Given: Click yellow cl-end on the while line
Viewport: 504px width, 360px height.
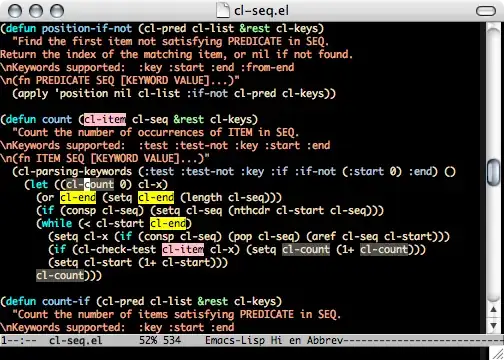Looking at the screenshot, I should click(168, 224).
